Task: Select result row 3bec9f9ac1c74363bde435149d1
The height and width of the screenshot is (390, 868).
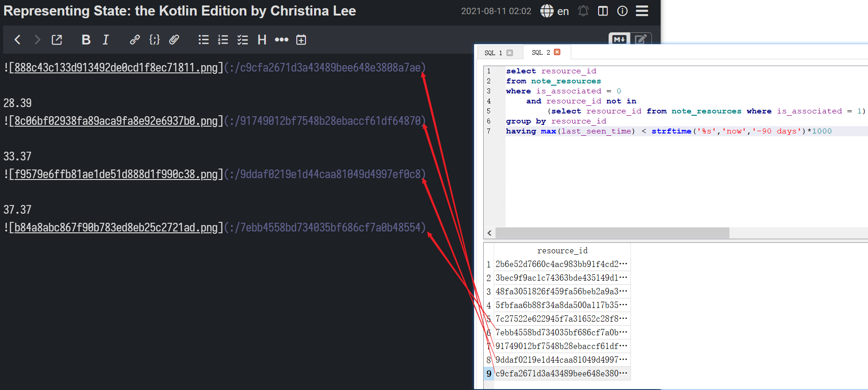Action: point(562,278)
